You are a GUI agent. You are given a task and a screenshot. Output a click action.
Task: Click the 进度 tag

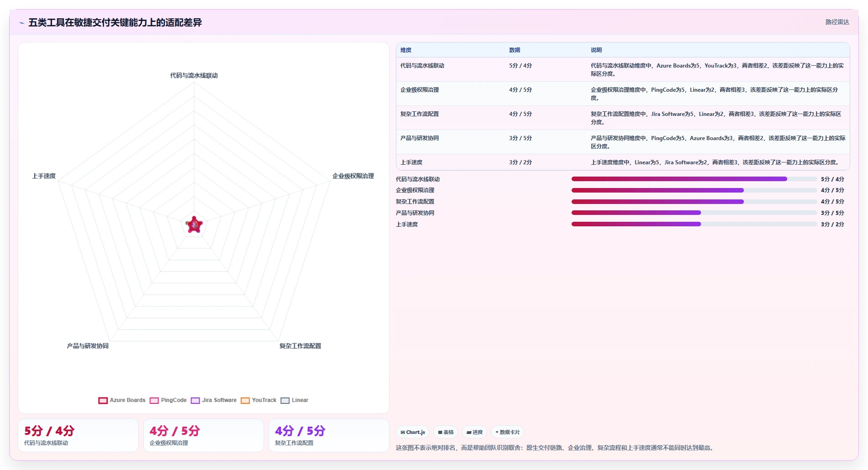pos(474,432)
